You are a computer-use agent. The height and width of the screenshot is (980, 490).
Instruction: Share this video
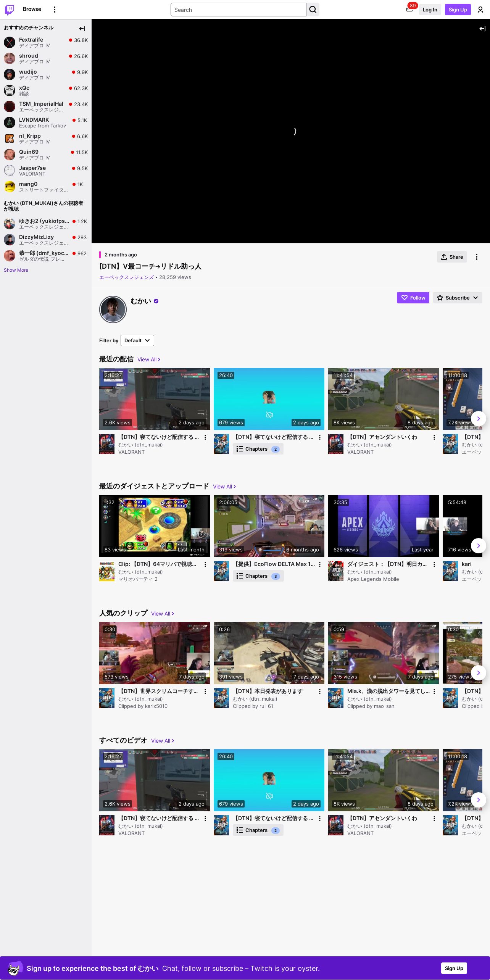click(452, 257)
